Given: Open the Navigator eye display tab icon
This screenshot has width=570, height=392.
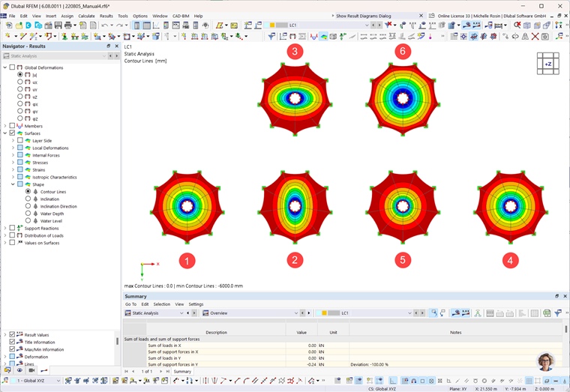Looking at the screenshot, I should [x=19, y=370].
